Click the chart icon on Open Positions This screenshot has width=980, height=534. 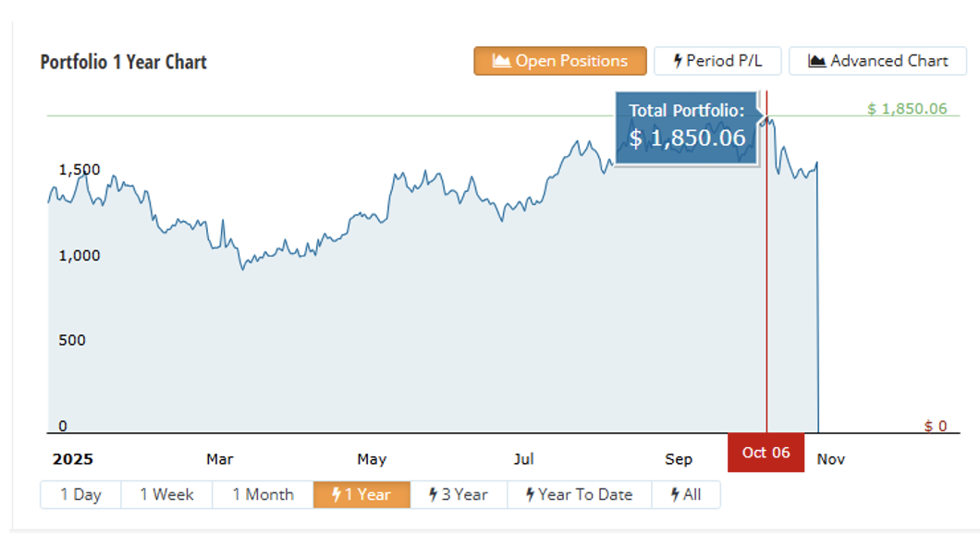[502, 61]
